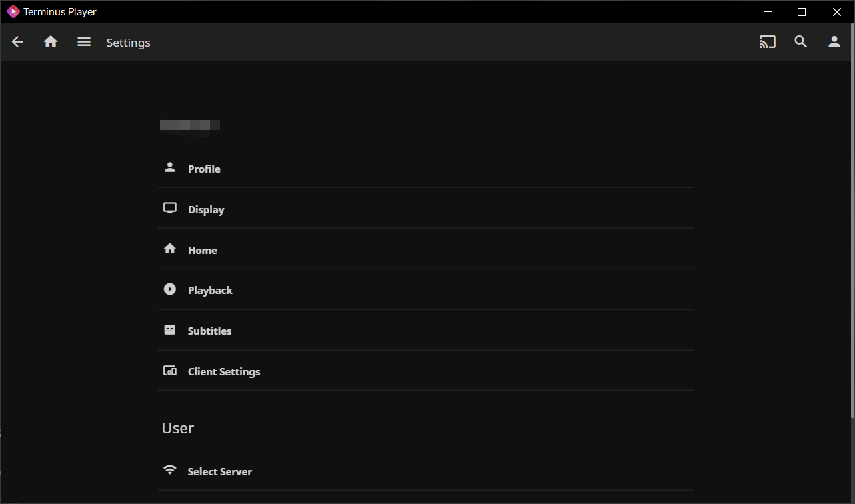Click the person icon beside Profile
Screen dimensions: 855x504
pos(170,168)
